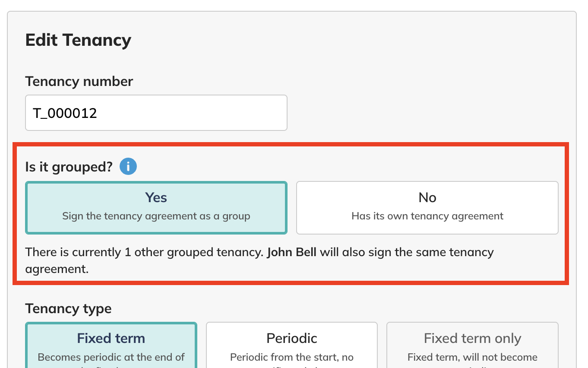The image size is (588, 368).
Task: Click the '1 other grouped tenancy' notice text
Action: click(x=193, y=252)
